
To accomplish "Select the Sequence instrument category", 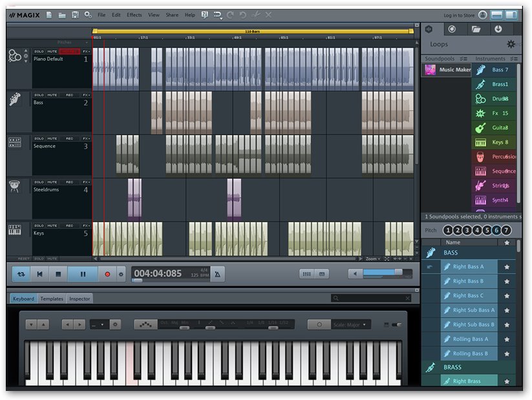I will pos(494,171).
